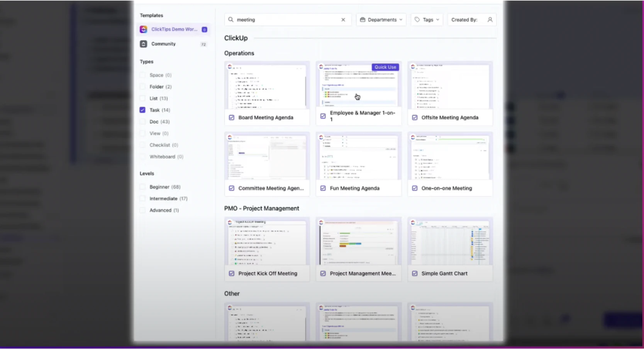Viewport: 644px width, 350px height.
Task: Open Board Meeting Agenda template thumbnail
Action: [267, 86]
